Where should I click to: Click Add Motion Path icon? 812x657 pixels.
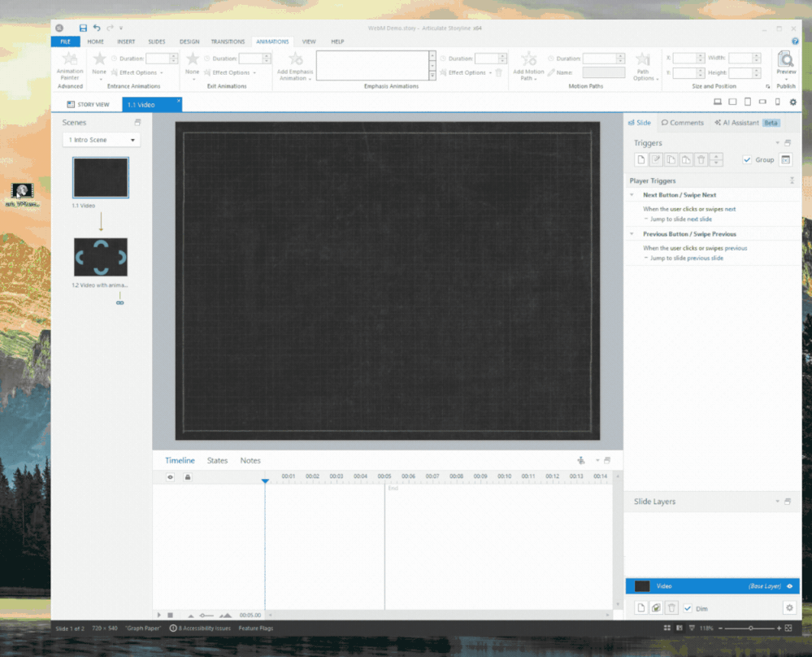coord(529,59)
